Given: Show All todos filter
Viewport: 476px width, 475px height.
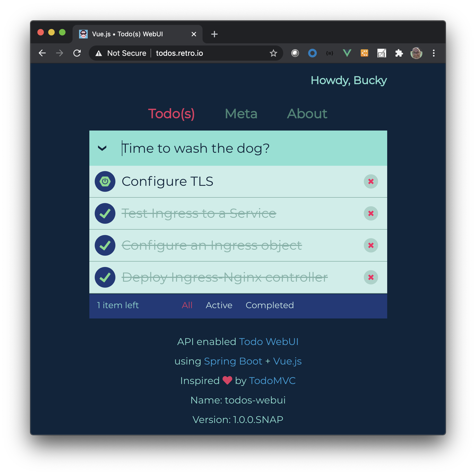Looking at the screenshot, I should (x=187, y=305).
